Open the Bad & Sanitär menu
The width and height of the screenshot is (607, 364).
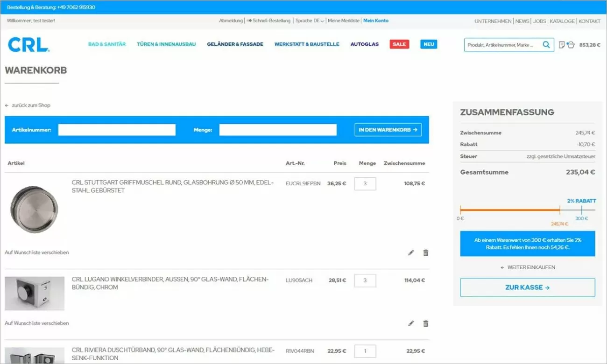107,44
